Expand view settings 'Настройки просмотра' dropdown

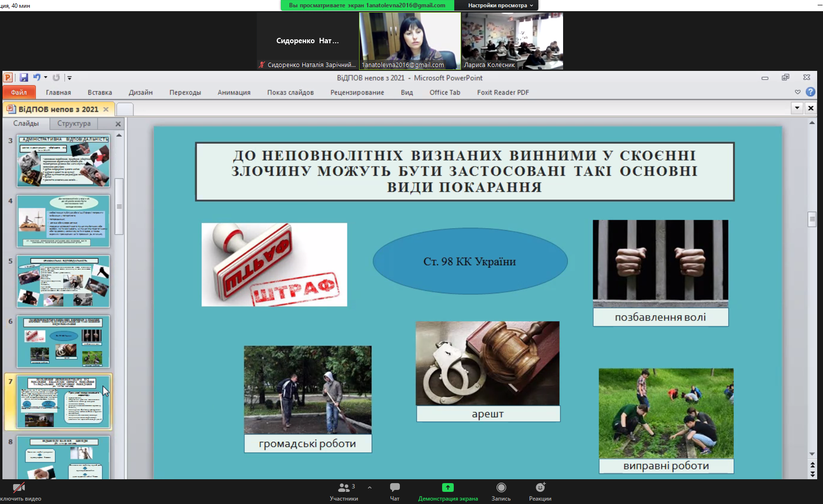click(x=500, y=5)
